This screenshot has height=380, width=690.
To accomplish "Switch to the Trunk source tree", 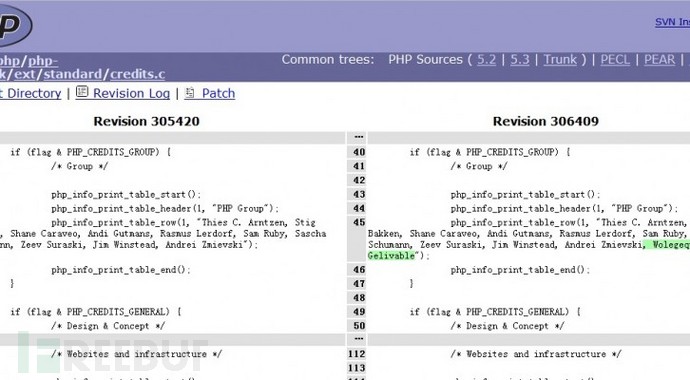I will 560,59.
